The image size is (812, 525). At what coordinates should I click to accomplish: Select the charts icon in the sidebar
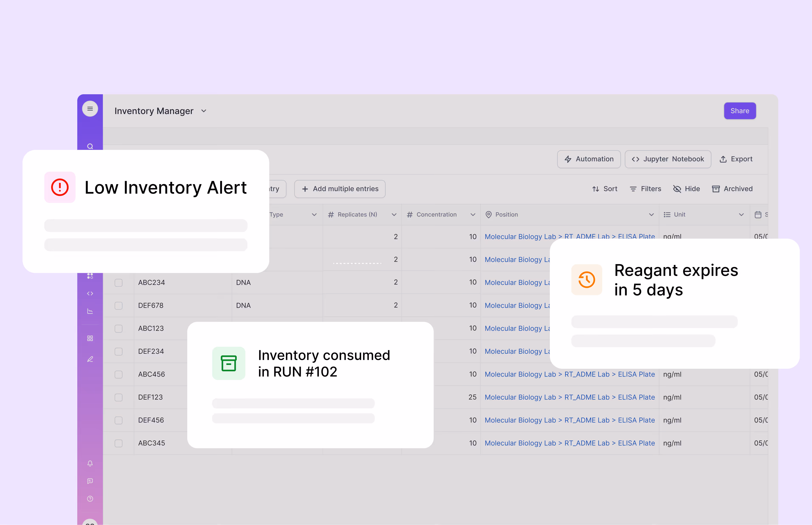coord(90,311)
